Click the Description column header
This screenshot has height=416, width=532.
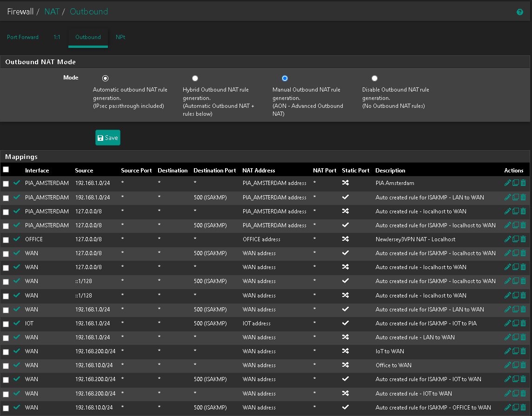(390, 171)
